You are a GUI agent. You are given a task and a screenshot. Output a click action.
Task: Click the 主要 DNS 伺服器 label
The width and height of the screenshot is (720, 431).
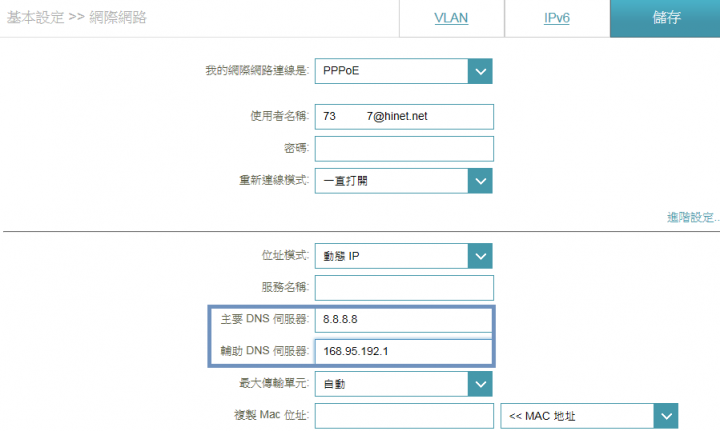pos(264,319)
